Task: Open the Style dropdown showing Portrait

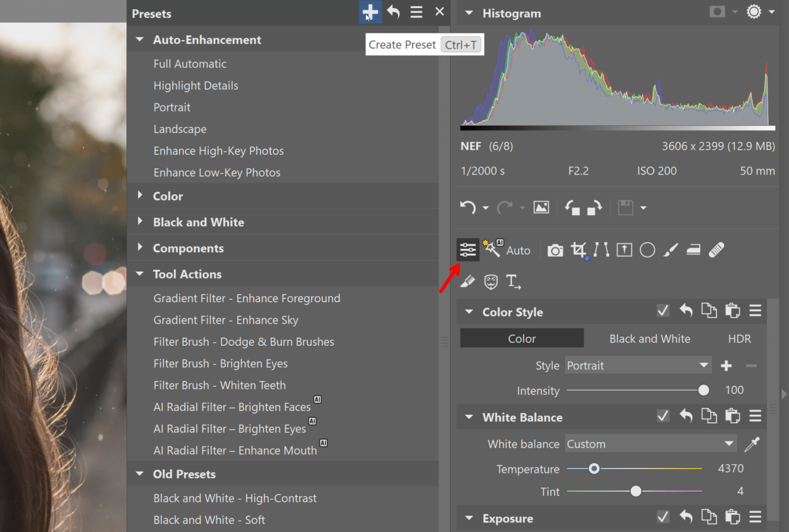Action: point(637,365)
